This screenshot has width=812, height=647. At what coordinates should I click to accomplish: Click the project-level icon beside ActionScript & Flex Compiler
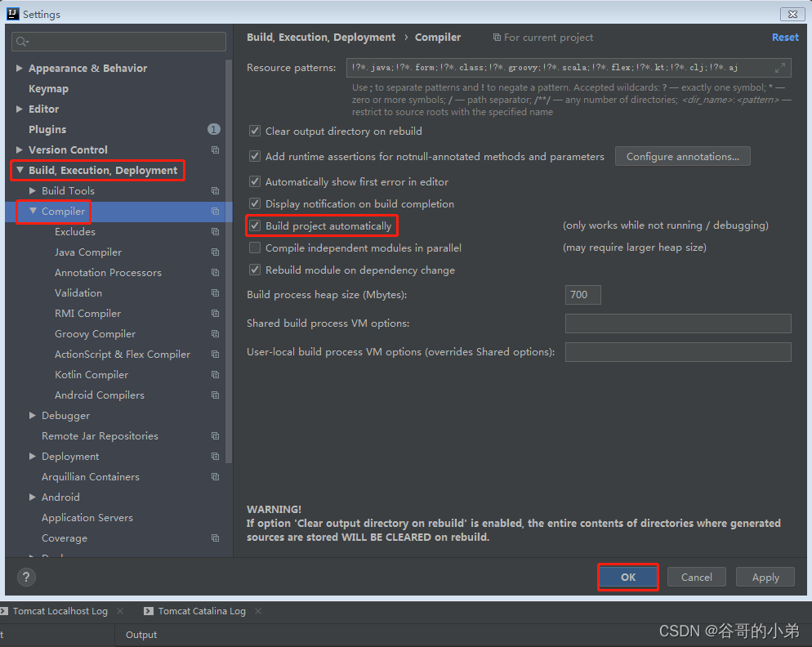click(216, 355)
